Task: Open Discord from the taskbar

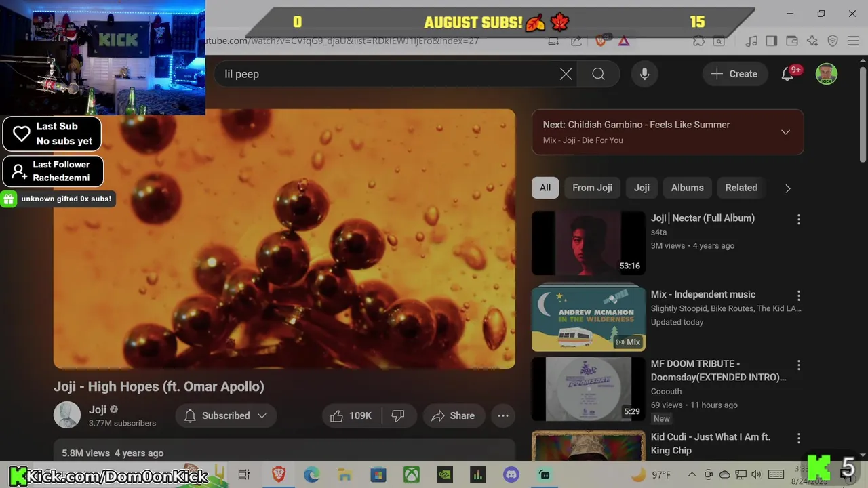Action: click(x=511, y=475)
